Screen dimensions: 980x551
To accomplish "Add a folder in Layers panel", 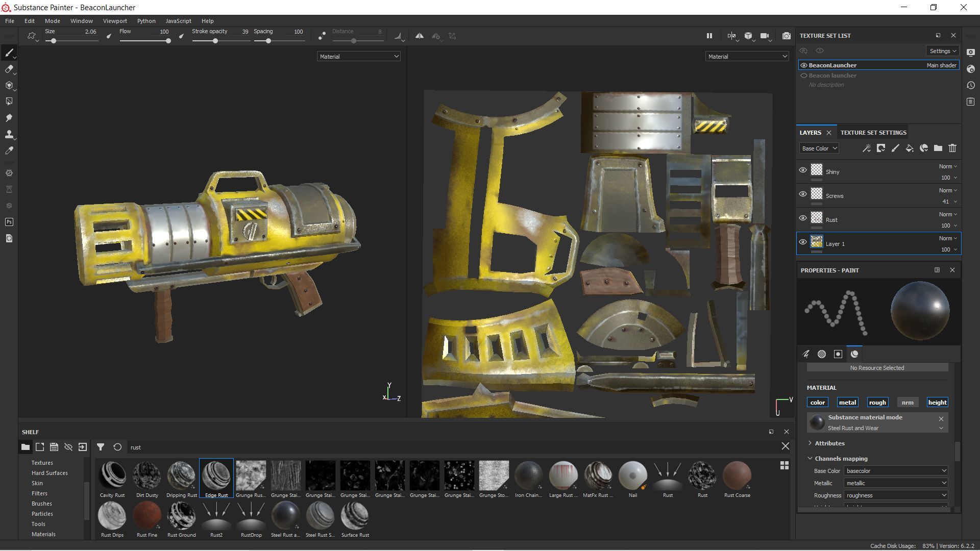I will (938, 148).
